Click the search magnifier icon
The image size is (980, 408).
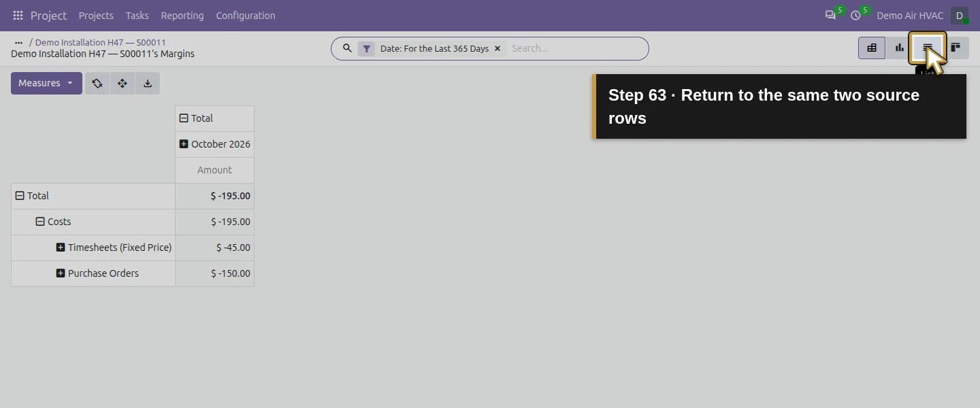point(347,48)
